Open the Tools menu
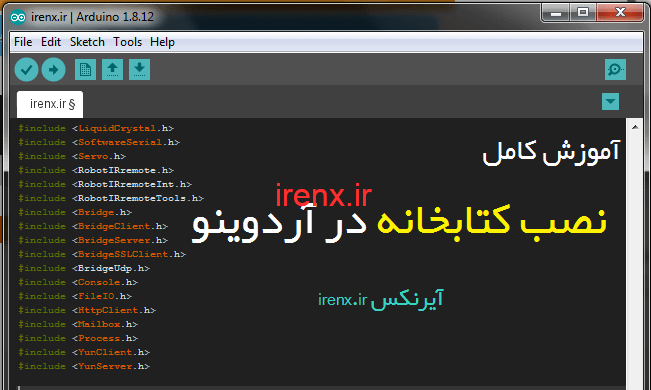The image size is (651, 390). (x=127, y=42)
